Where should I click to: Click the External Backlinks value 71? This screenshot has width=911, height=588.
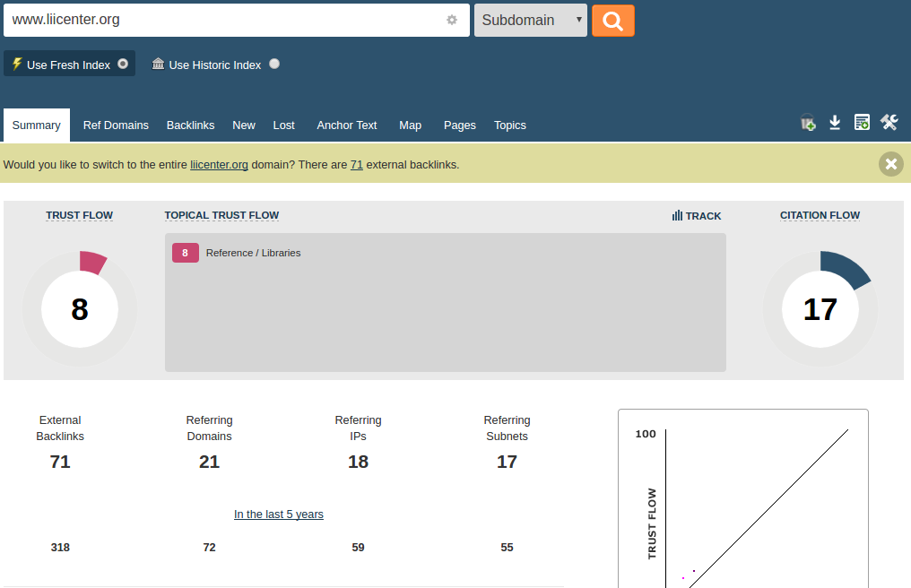coord(60,462)
